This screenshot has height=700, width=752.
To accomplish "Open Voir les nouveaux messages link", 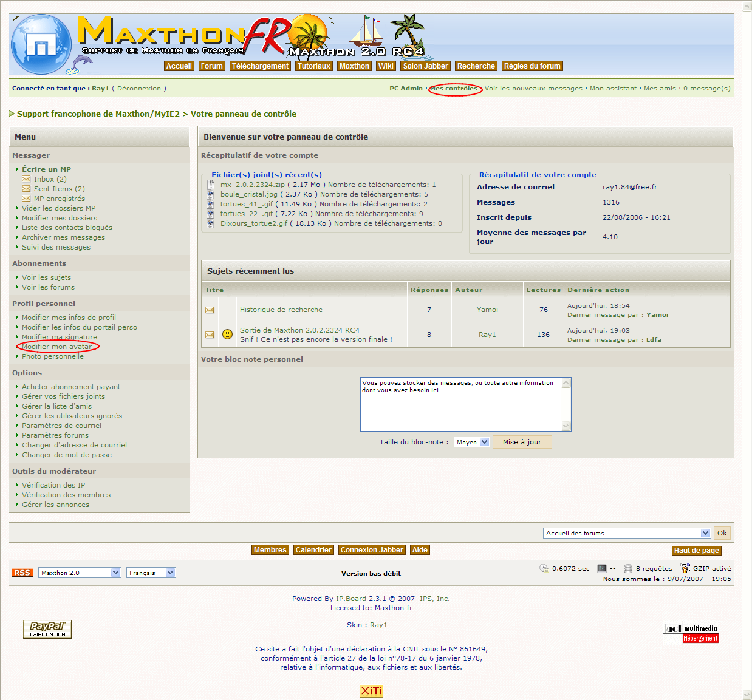I will coord(533,89).
